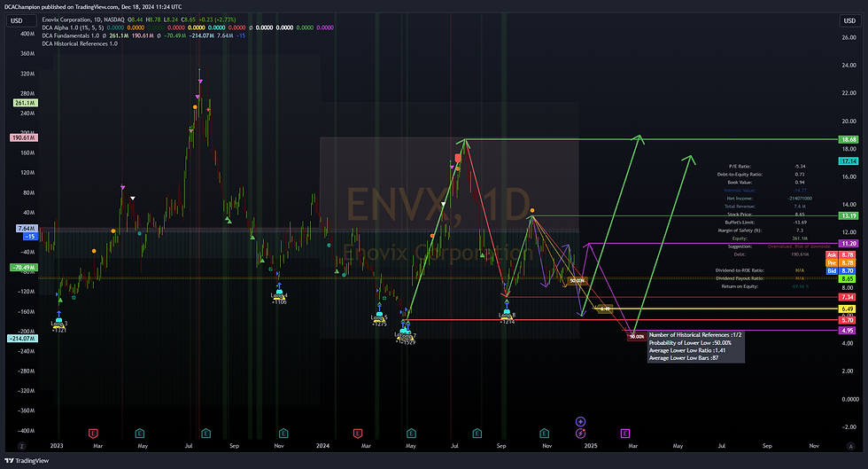Click the Average Lower Low Ratio line
The image size is (868, 469).
click(x=687, y=350)
